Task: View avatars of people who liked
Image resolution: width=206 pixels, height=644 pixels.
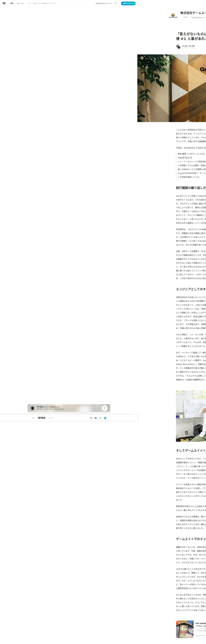Action: [42, 418]
